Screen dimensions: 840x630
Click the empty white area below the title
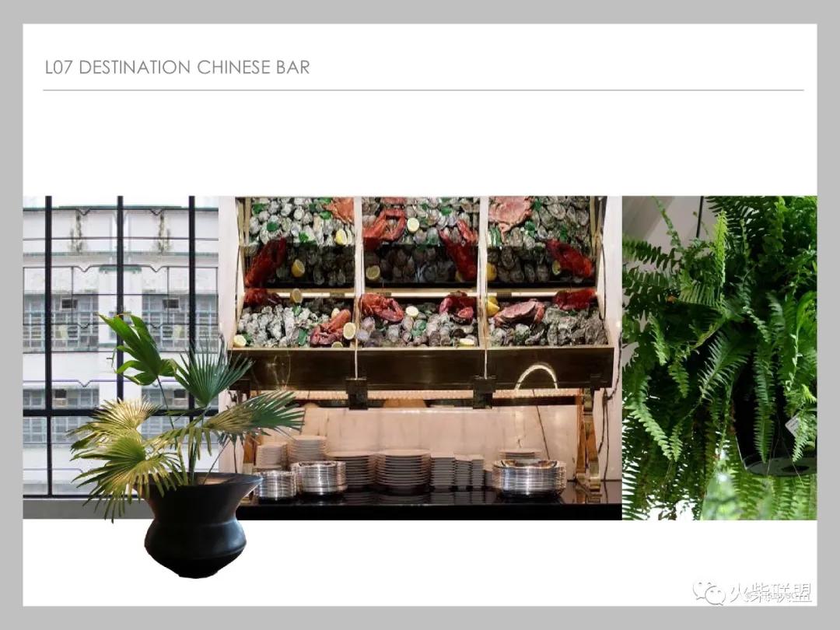point(420,143)
